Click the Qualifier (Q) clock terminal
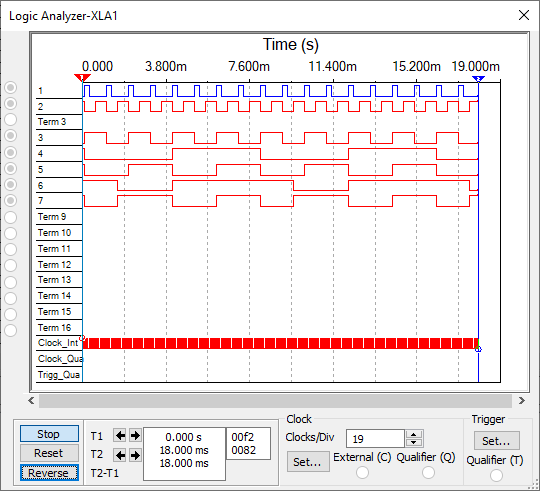Screen dimensions: 540x491 pos(428,472)
